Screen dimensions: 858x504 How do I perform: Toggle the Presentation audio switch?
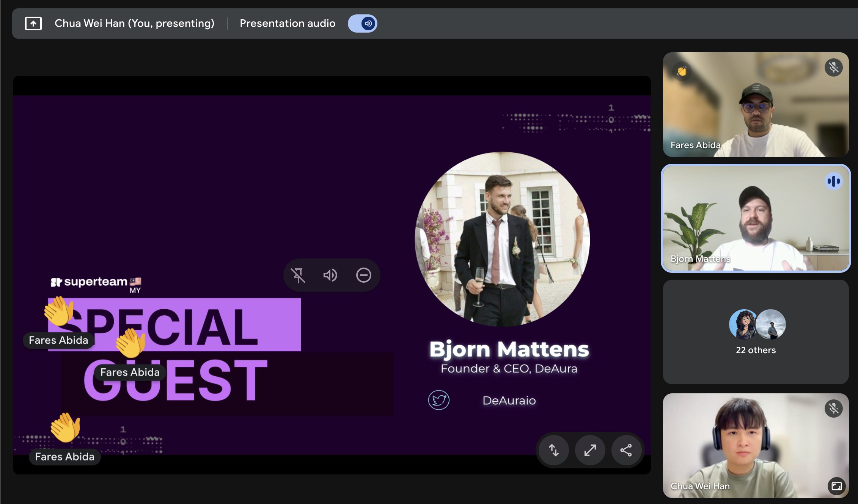click(x=363, y=23)
